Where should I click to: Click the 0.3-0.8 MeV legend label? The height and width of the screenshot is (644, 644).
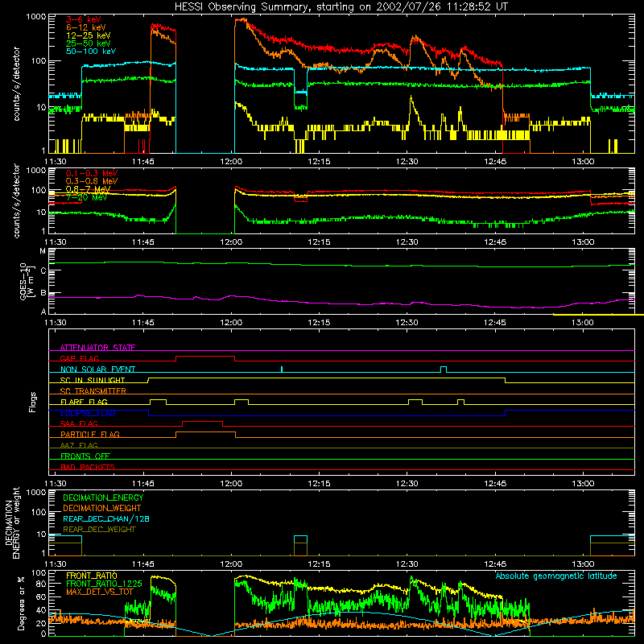[x=92, y=181]
